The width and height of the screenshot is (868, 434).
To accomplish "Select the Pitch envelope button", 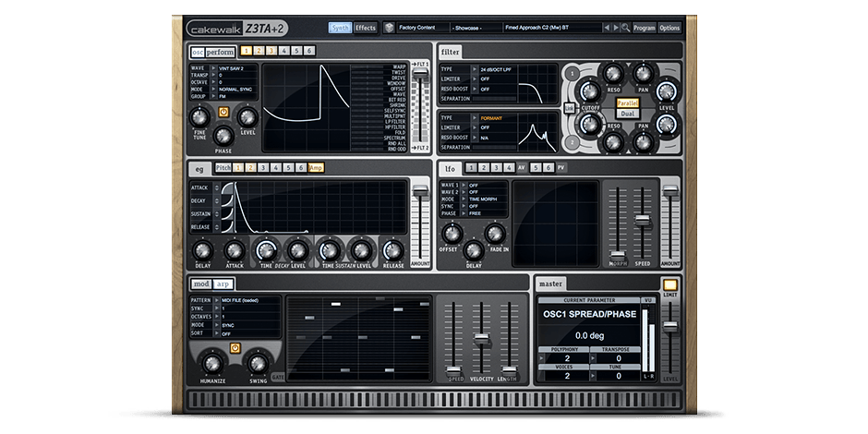I will tap(223, 168).
